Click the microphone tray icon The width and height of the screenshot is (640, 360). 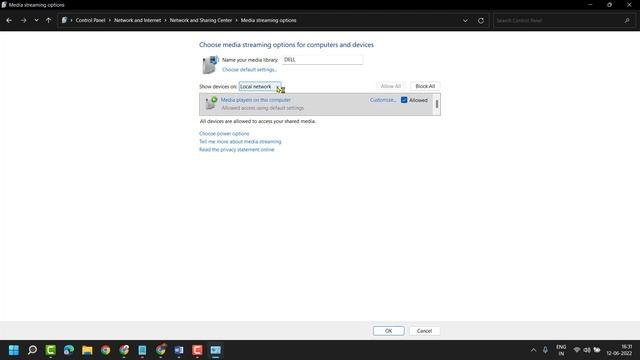[545, 350]
